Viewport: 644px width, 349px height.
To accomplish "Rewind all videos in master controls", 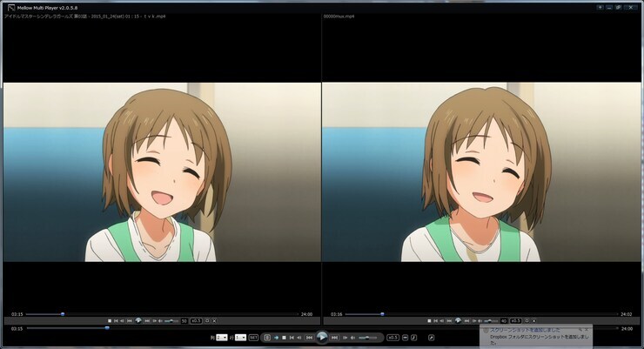I will [309, 338].
